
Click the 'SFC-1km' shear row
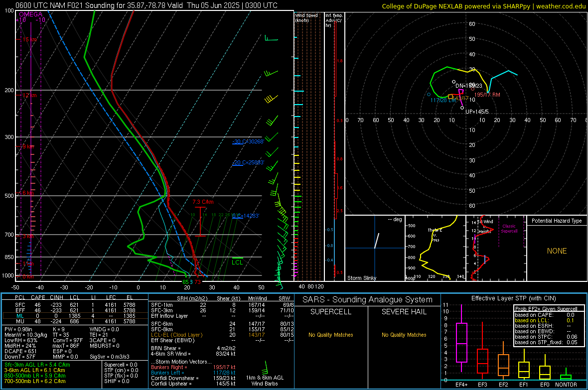coord(222,305)
